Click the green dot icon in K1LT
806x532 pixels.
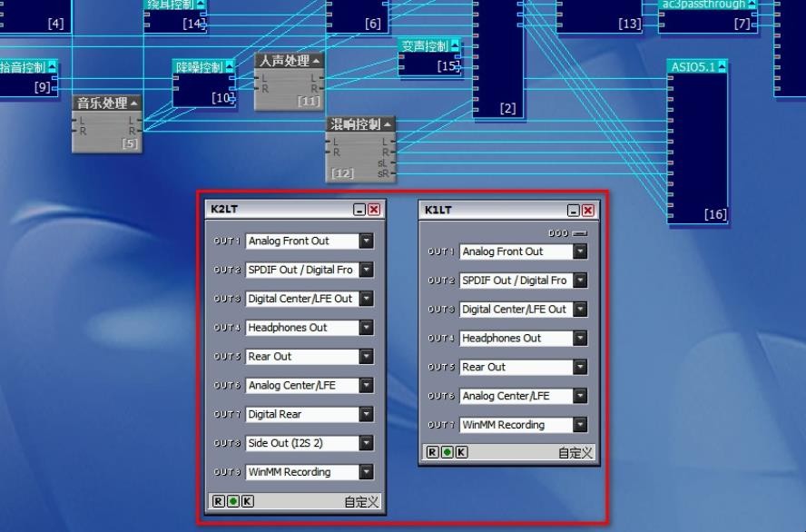pos(447,452)
